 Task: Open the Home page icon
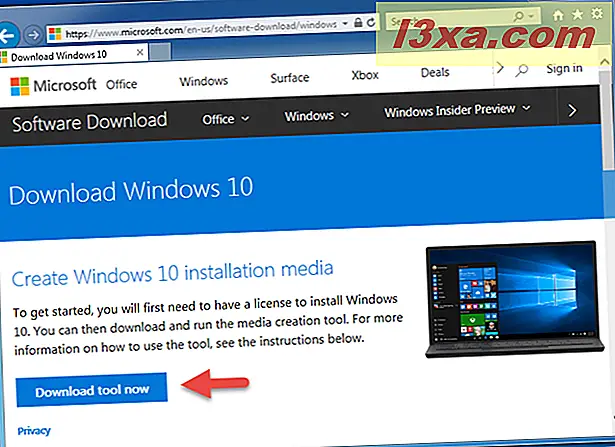tap(558, 15)
